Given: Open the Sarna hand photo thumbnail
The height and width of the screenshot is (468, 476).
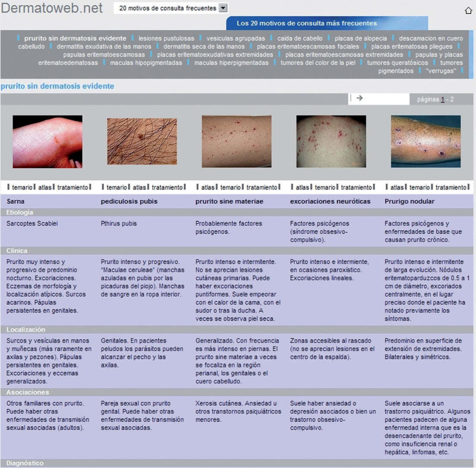Looking at the screenshot, I should [x=47, y=142].
